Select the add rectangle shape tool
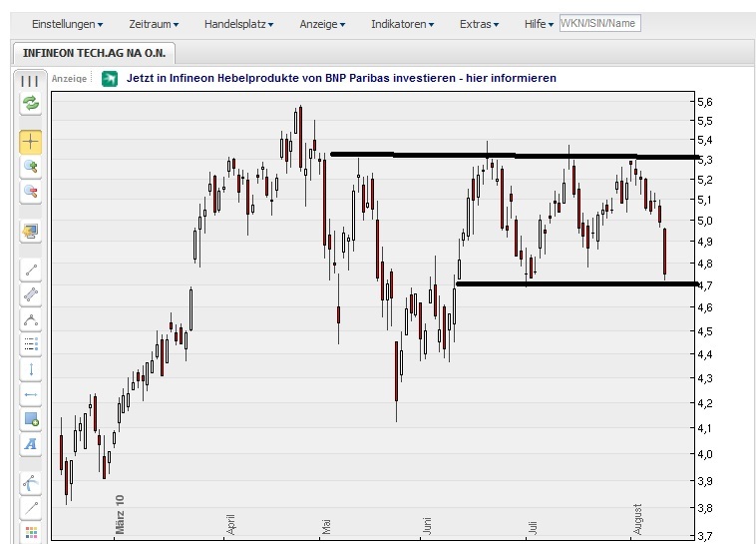Screen dimensions: 756x544 [30, 419]
